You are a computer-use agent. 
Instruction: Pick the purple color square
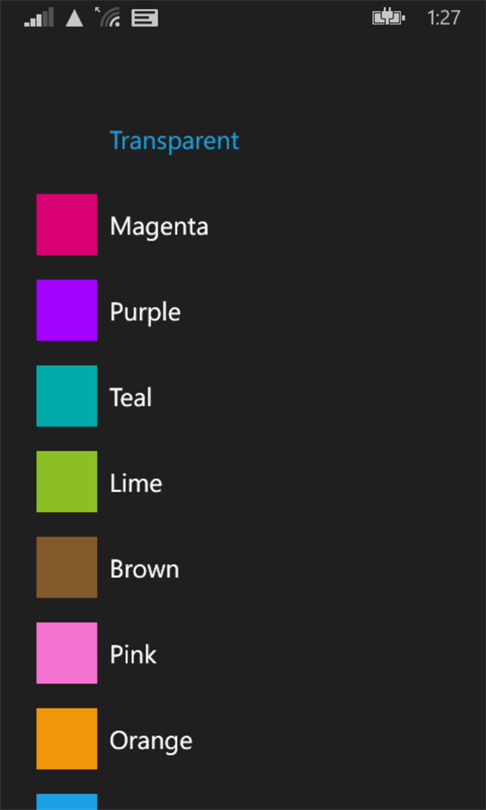pyautogui.click(x=67, y=310)
